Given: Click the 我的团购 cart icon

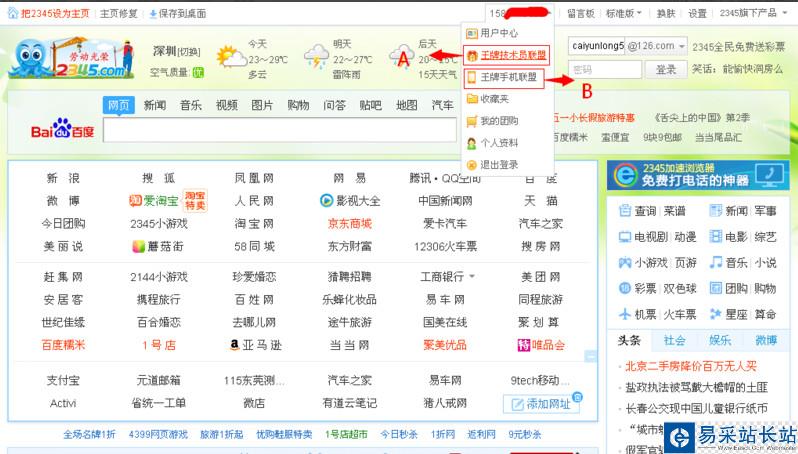Looking at the screenshot, I should click(472, 121).
